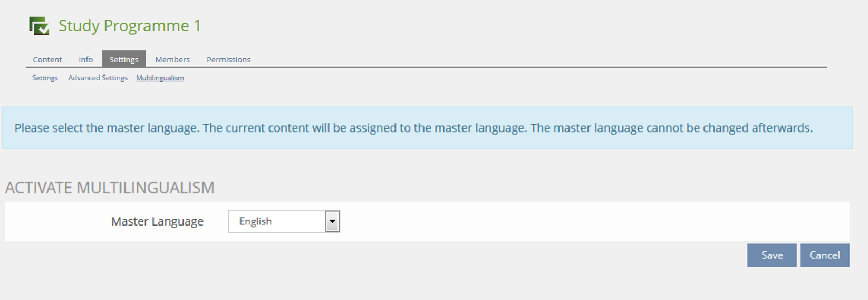Click the underlined Multilingualism sub-tab
Viewport: 868px width, 300px height.
click(x=160, y=78)
